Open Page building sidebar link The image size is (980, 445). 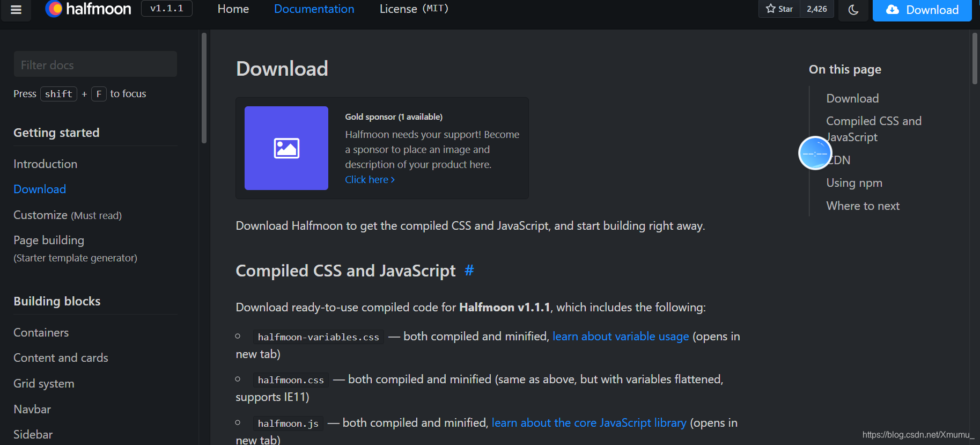point(75,248)
